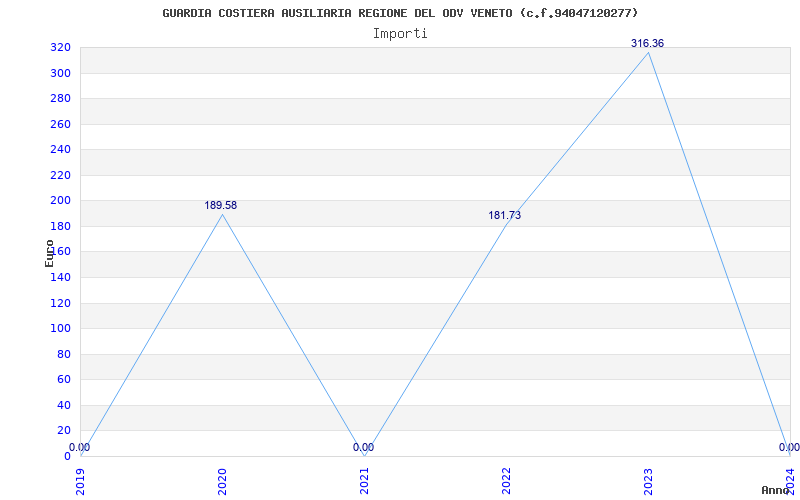Click the 320 y-axis tick label
Screen dimensions: 800x500
(x=60, y=48)
